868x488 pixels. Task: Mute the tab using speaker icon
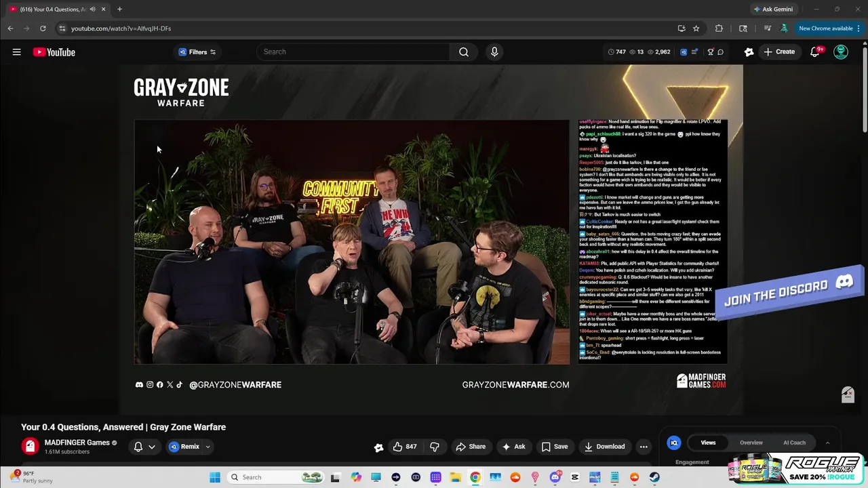pos(92,9)
